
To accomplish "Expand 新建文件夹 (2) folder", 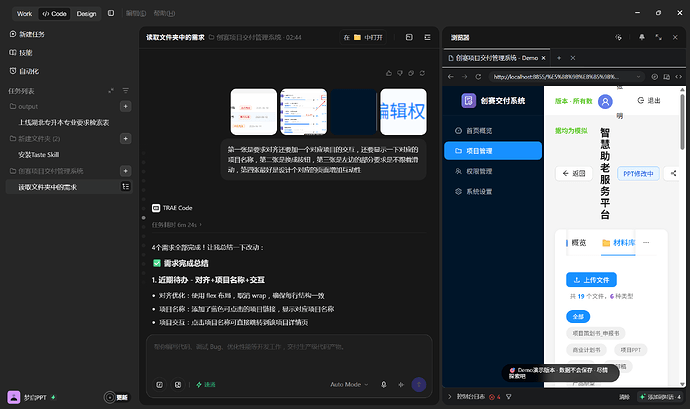I will pos(35,139).
